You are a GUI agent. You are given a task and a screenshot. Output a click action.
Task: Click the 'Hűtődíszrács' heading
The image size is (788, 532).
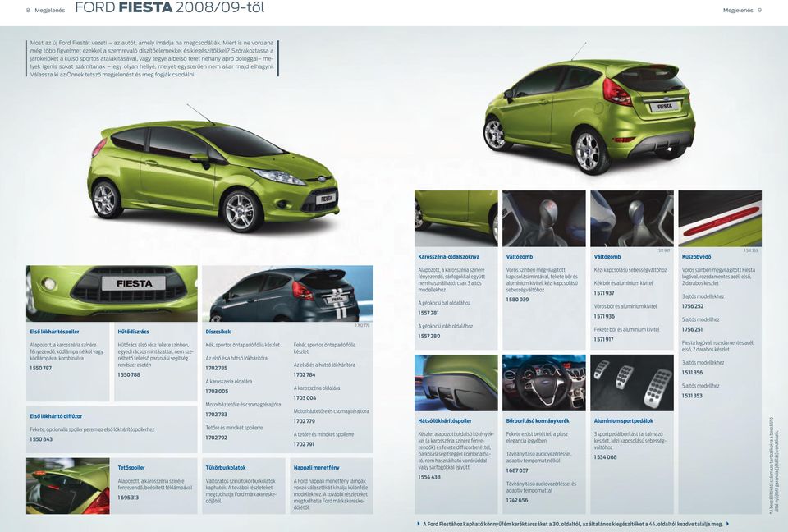pos(133,332)
